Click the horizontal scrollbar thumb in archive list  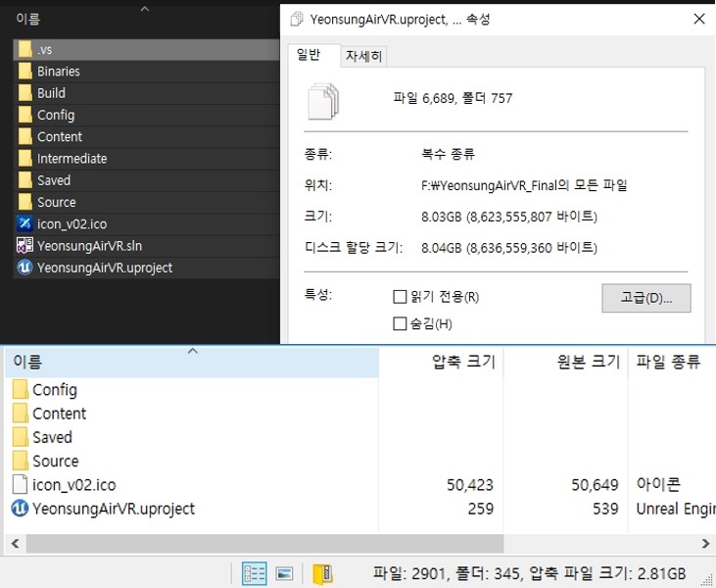pos(264,543)
